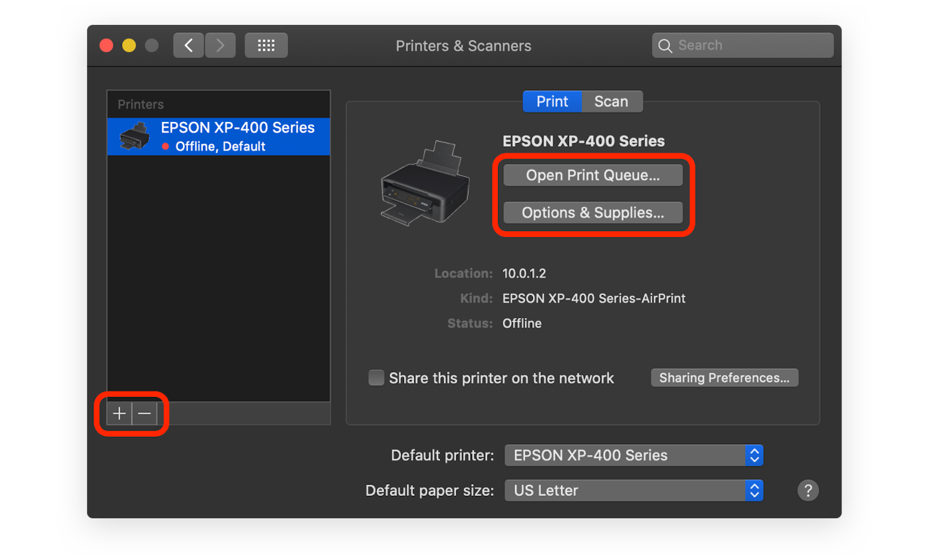930x560 pixels.
Task: Toggle the Share this printer checkbox off
Action: [376, 378]
